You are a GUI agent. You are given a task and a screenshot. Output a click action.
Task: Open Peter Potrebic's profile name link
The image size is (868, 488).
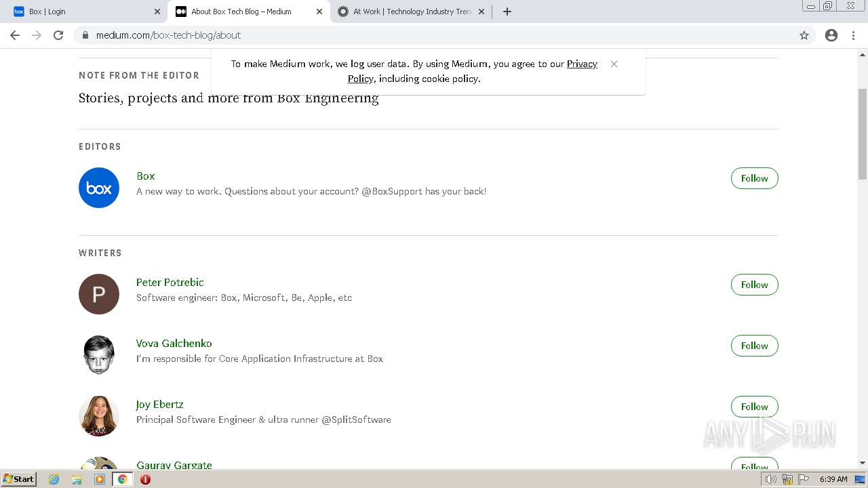coord(170,282)
